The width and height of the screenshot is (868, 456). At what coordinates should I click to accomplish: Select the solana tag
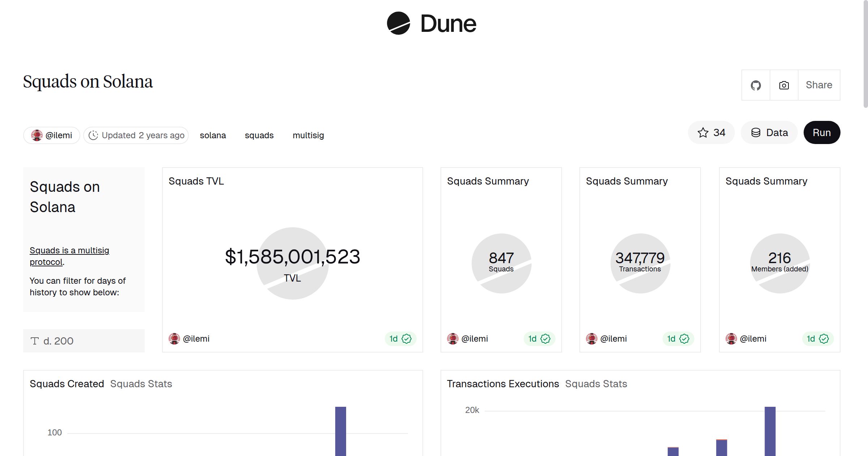tap(213, 135)
